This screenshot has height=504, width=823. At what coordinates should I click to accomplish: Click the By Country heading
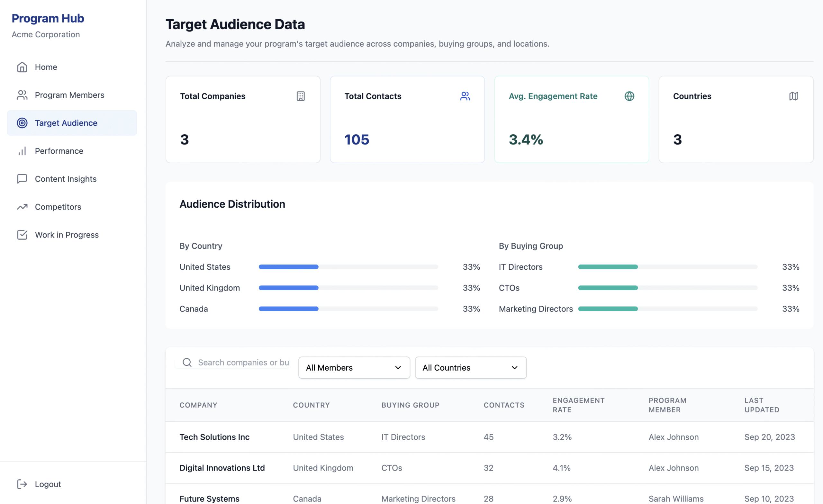coord(201,246)
